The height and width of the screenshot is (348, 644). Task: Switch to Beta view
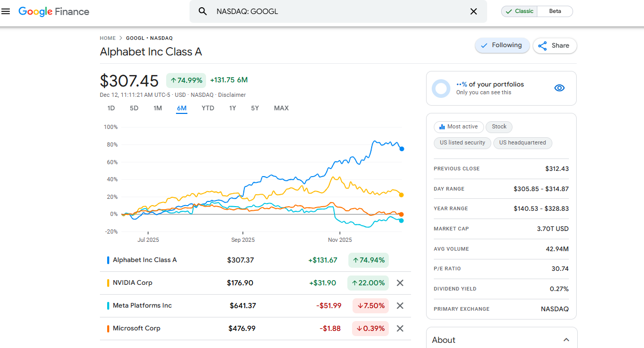coord(555,11)
